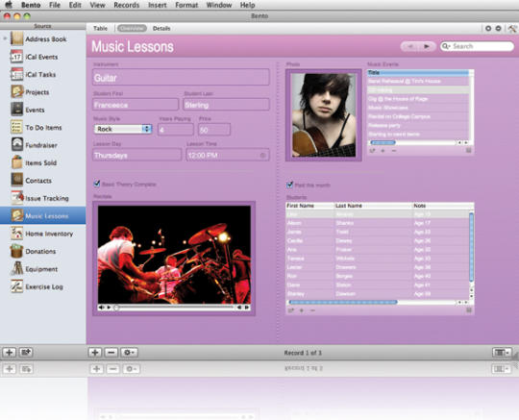Image resolution: width=519 pixels, height=420 pixels.
Task: Click the Title header in Music Events
Action: (418, 72)
